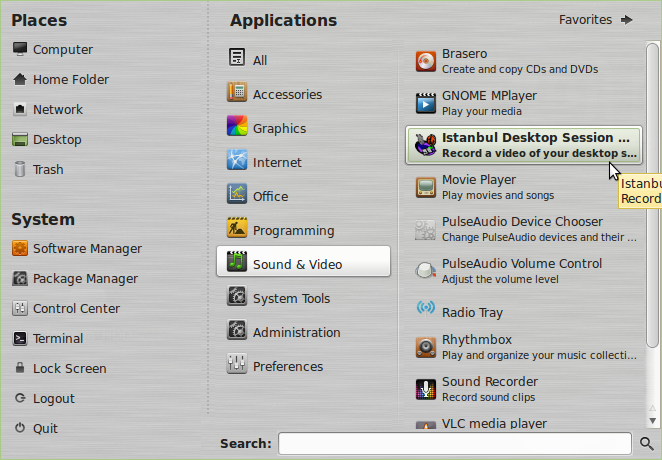Click the Favorites arrow icon

tap(627, 20)
